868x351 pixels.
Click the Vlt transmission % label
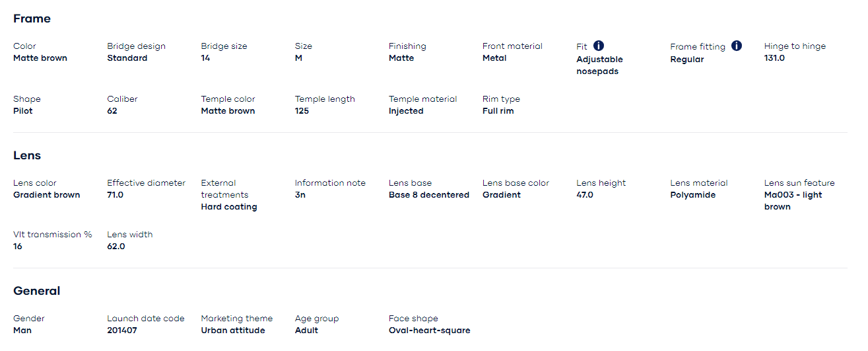pyautogui.click(x=53, y=235)
